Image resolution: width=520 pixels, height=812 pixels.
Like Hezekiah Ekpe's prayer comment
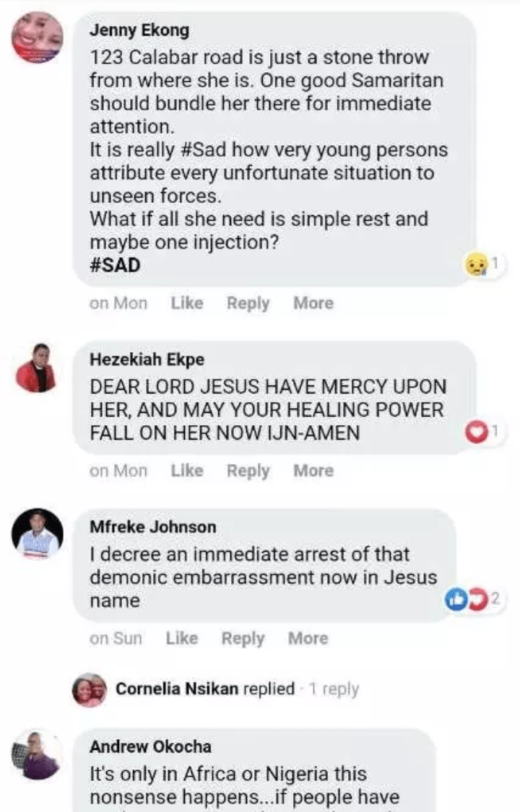click(187, 471)
